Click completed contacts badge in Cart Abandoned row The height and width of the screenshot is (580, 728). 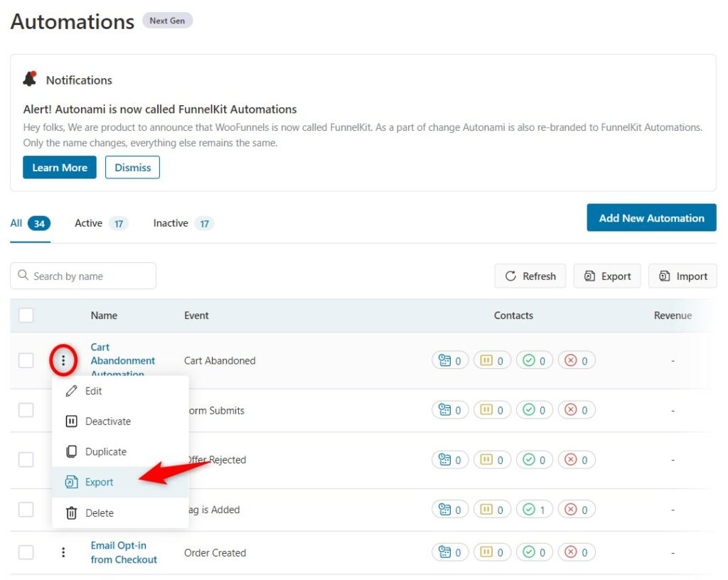click(x=535, y=360)
